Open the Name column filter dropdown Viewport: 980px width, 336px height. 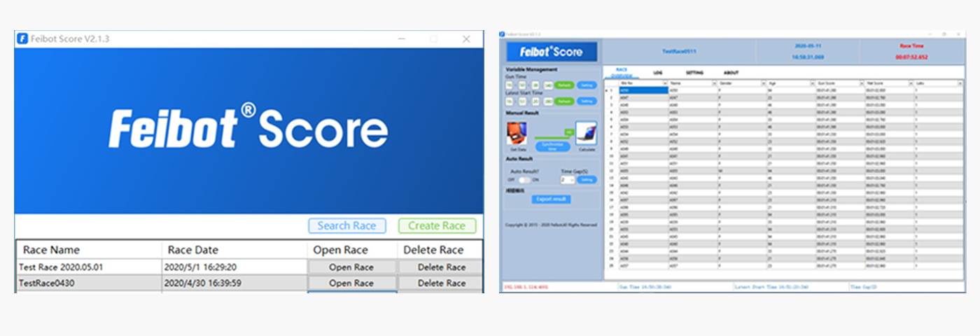point(714,83)
